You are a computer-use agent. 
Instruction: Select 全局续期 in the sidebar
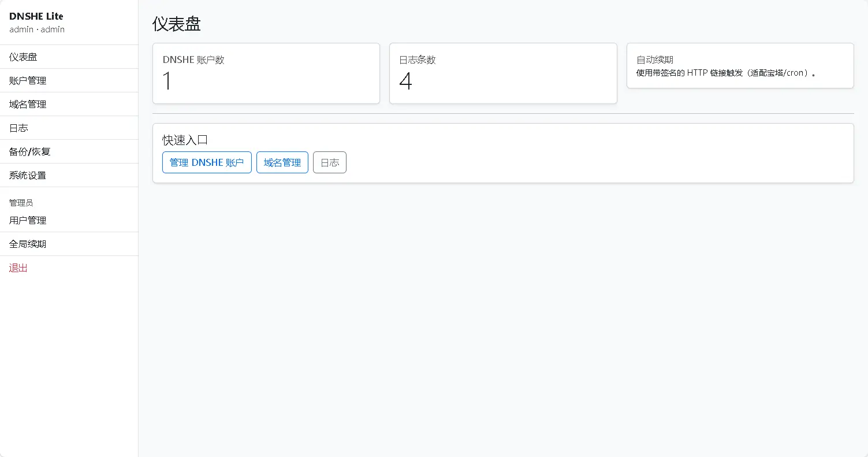28,244
